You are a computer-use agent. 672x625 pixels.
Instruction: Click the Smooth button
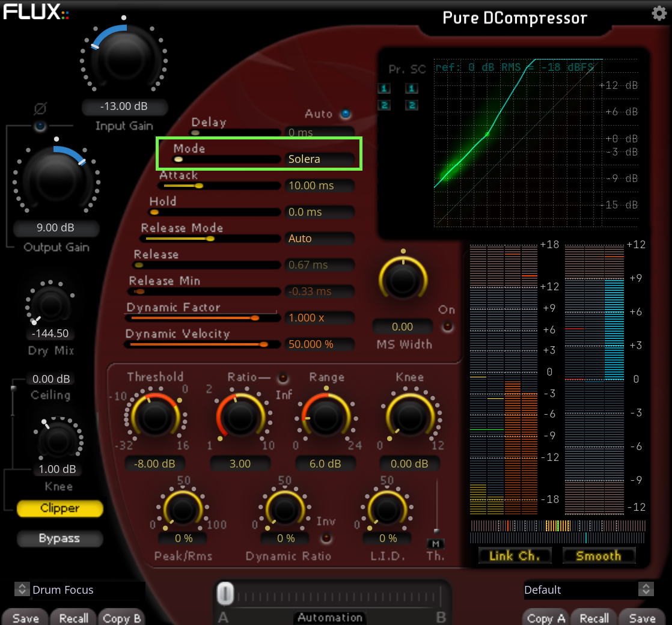[x=599, y=556]
